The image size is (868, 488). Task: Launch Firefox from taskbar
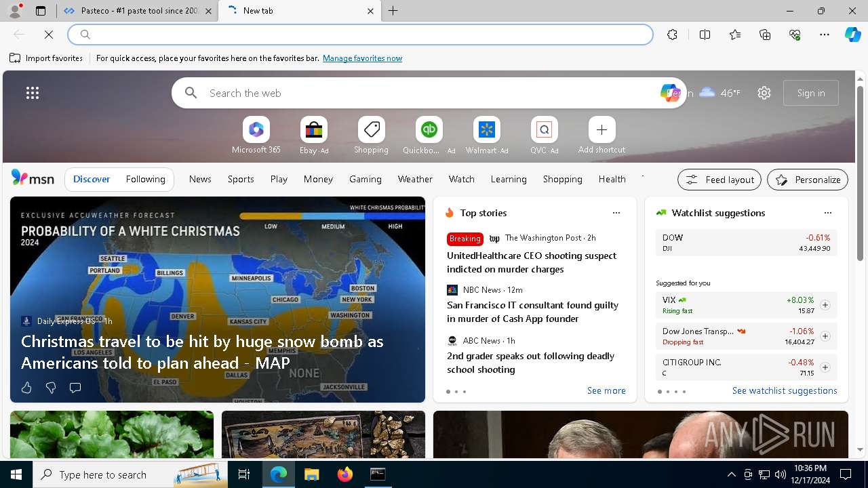click(345, 474)
